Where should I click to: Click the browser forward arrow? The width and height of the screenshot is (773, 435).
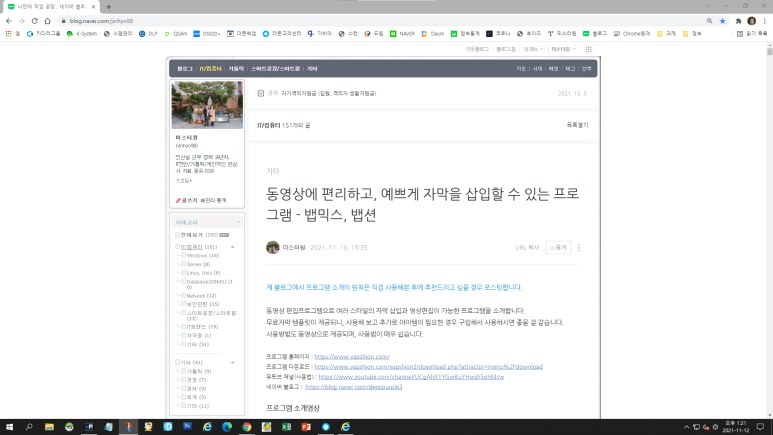(x=22, y=21)
